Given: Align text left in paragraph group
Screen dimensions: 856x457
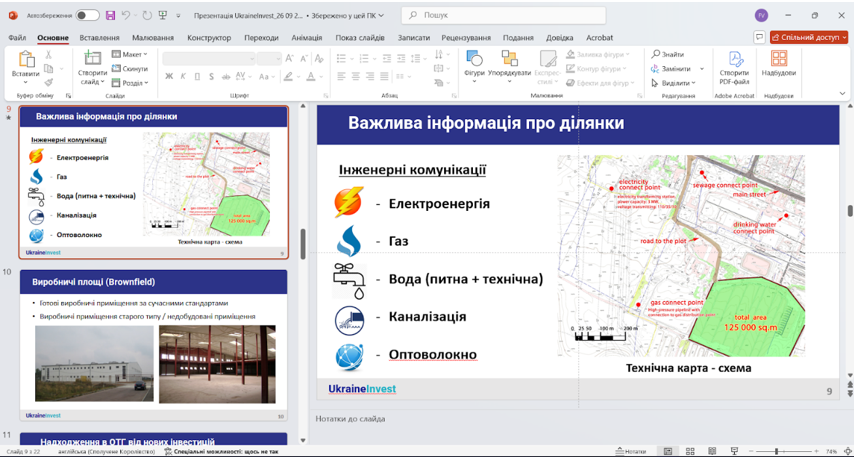Looking at the screenshot, I should (x=341, y=76).
